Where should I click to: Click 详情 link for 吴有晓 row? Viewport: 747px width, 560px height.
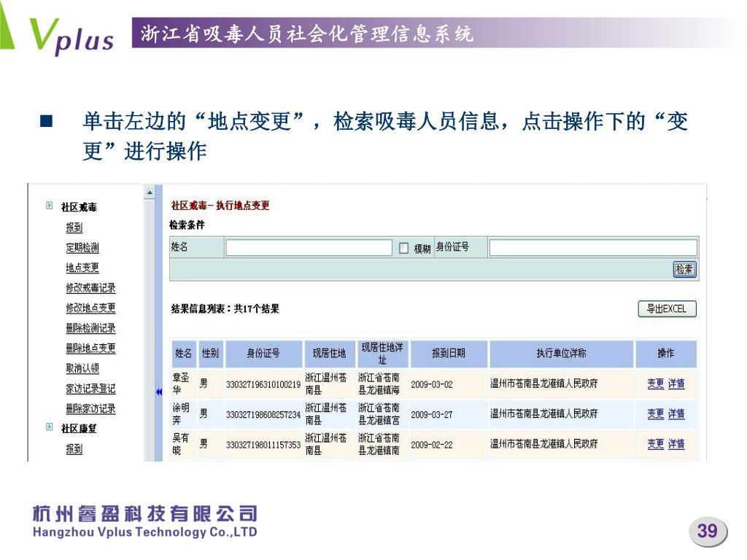pos(676,444)
